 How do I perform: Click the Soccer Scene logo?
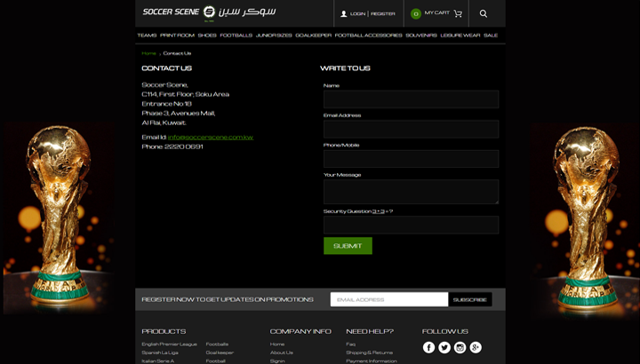point(209,12)
